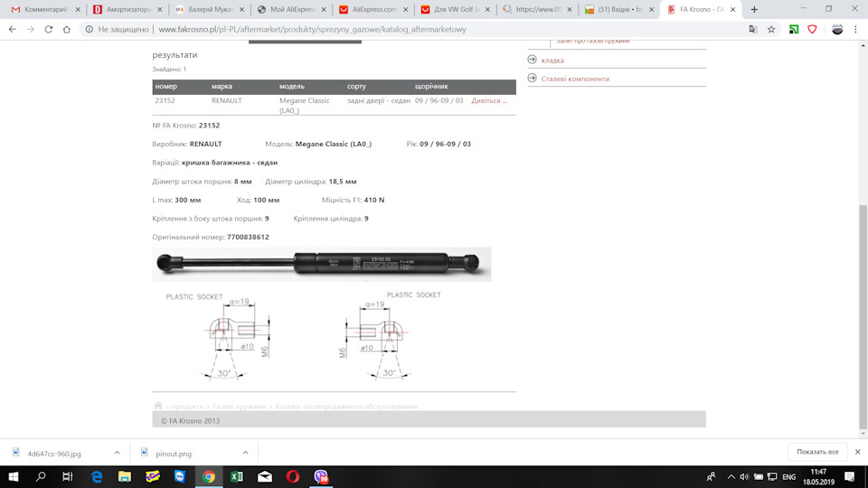Open the Chrome three-dot menu
The image size is (868, 488).
tap(855, 29)
